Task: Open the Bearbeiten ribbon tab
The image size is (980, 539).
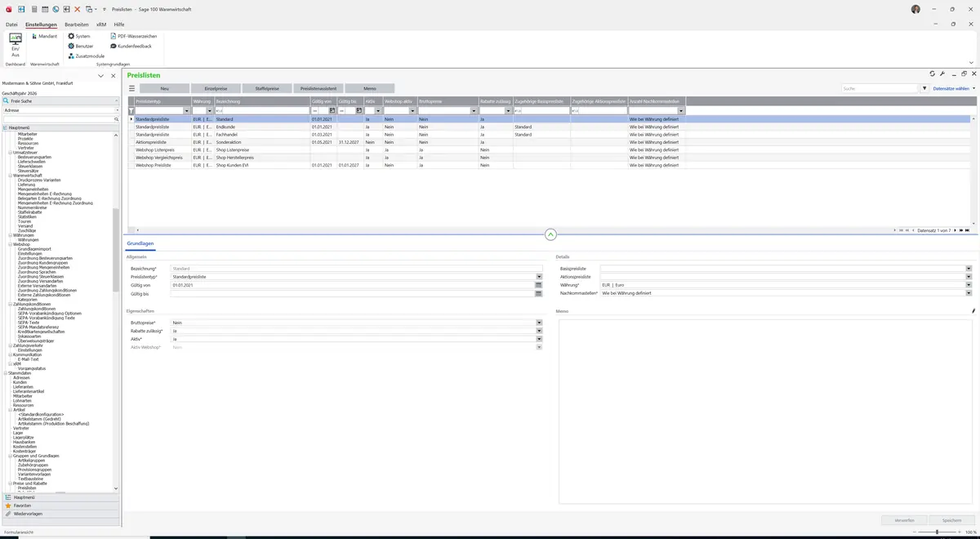Action: (77, 24)
